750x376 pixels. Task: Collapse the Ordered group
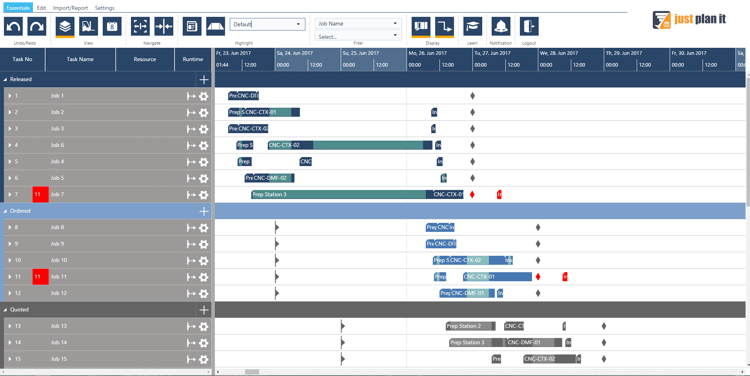[x=5, y=211]
